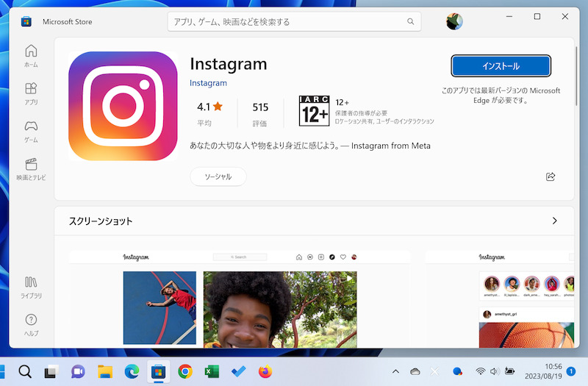The width and height of the screenshot is (588, 386).
Task: Click the store search input field
Action: click(x=287, y=22)
